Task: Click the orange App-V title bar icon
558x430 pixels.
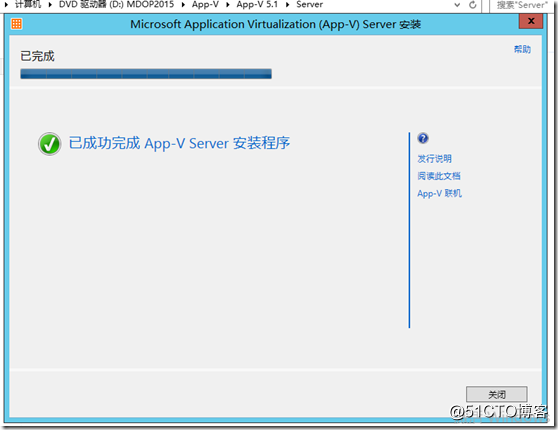Action: point(16,24)
